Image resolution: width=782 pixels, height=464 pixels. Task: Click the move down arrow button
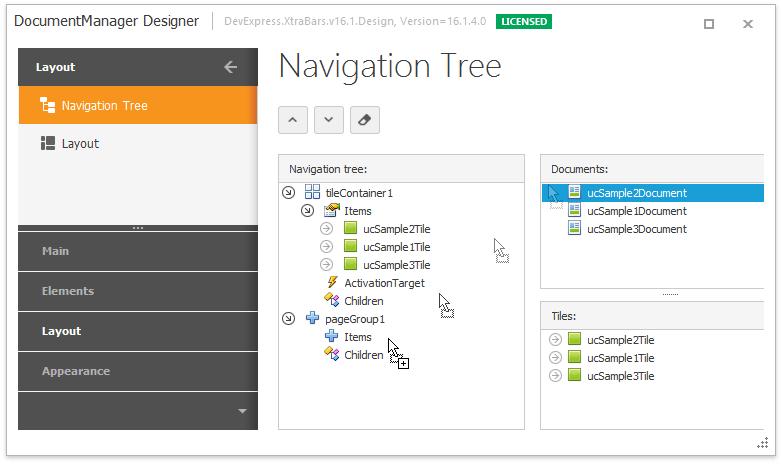(x=329, y=120)
